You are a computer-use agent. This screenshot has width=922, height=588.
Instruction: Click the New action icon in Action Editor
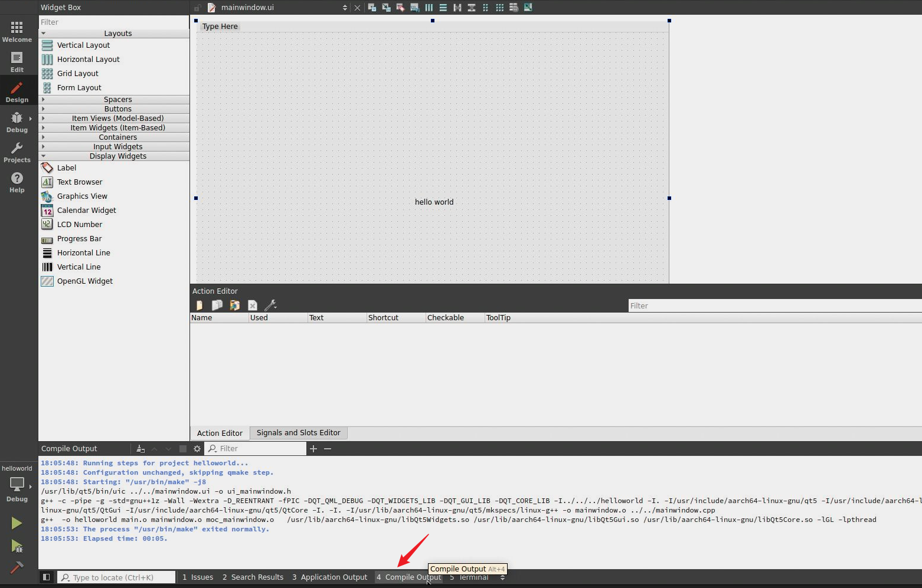[200, 305]
